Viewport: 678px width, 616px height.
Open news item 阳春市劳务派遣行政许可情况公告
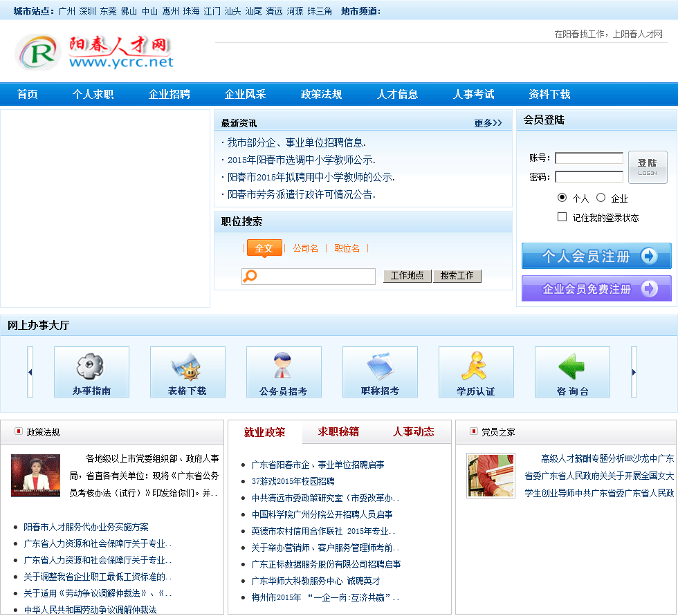[302, 194]
